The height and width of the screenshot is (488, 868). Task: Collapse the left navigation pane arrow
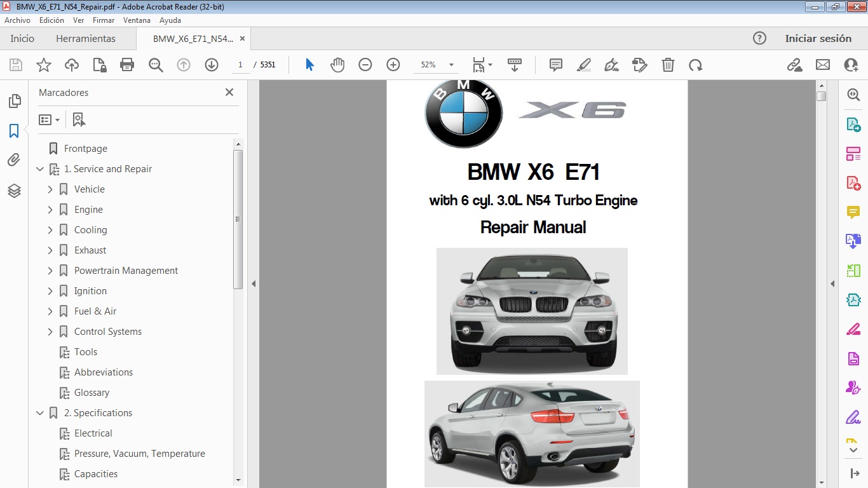pos(253,283)
